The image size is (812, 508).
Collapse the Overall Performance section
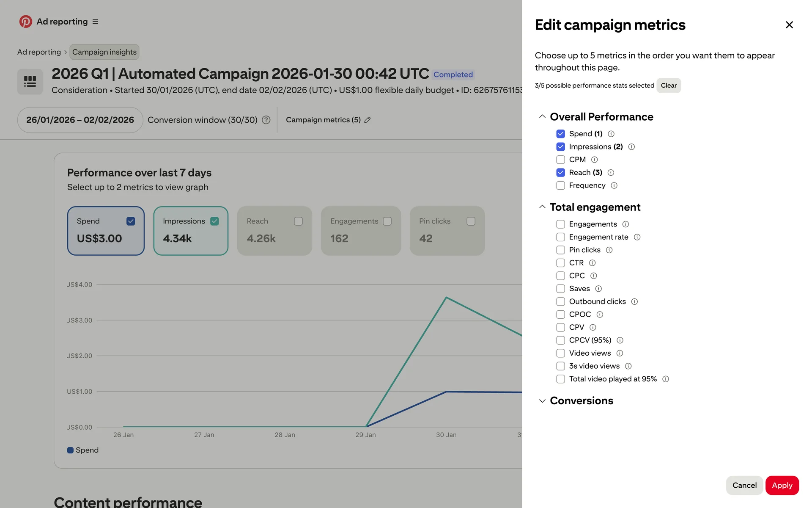tap(542, 117)
